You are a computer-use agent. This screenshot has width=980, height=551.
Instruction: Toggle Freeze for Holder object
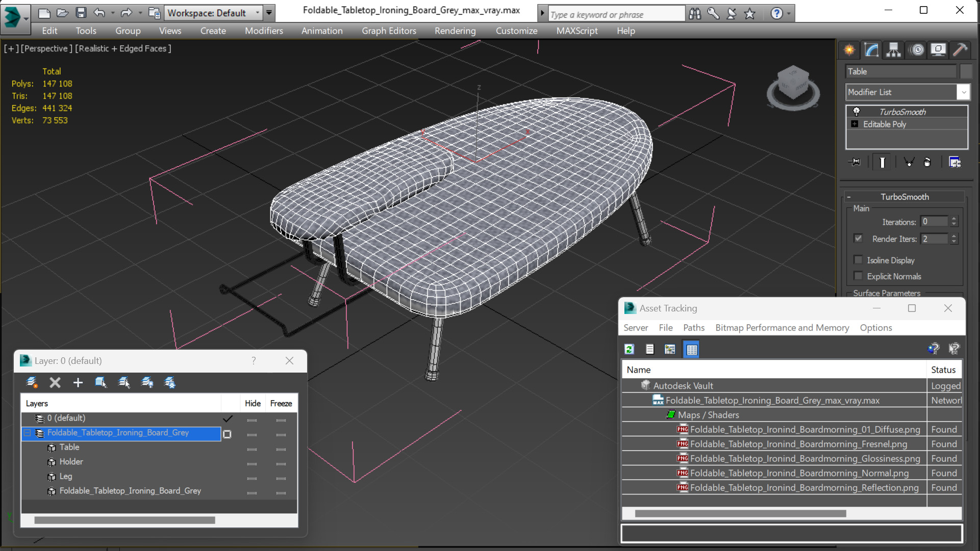(x=281, y=464)
